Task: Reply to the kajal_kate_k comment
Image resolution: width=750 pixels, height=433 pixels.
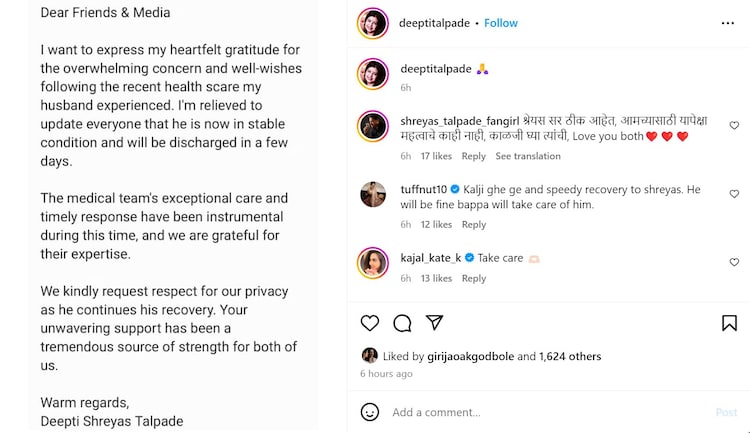Action: coord(474,278)
